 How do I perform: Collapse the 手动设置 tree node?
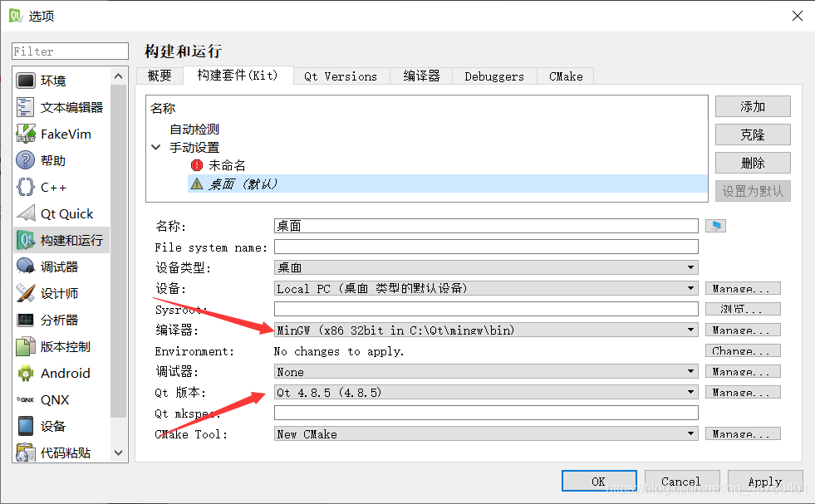156,147
